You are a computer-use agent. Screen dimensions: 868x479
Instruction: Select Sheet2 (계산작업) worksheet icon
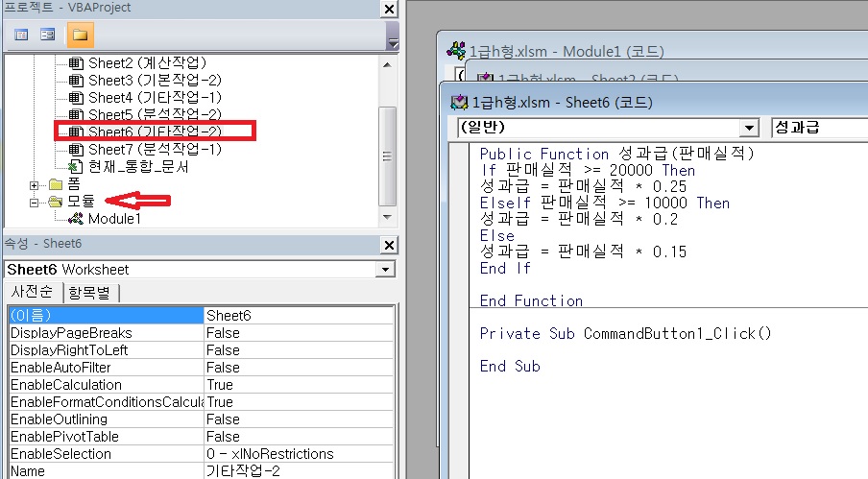[x=76, y=62]
